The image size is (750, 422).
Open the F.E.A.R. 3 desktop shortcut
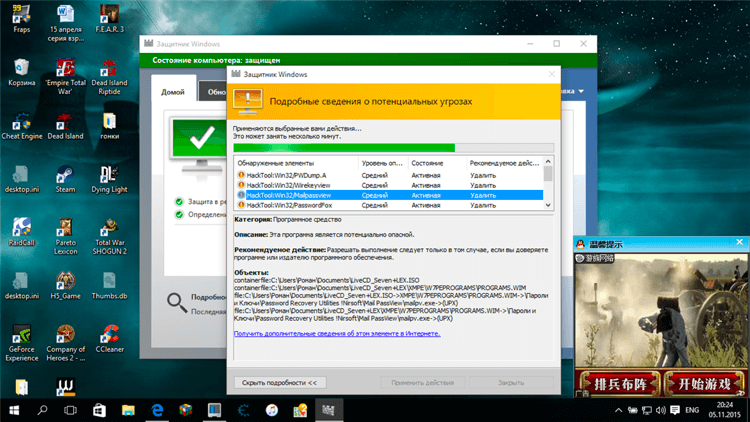click(110, 18)
